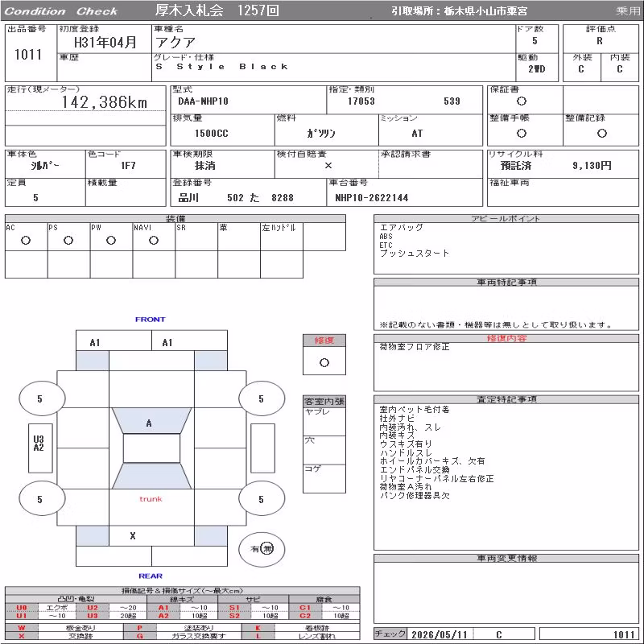Click the recycle fee 9,130円

(x=592, y=166)
